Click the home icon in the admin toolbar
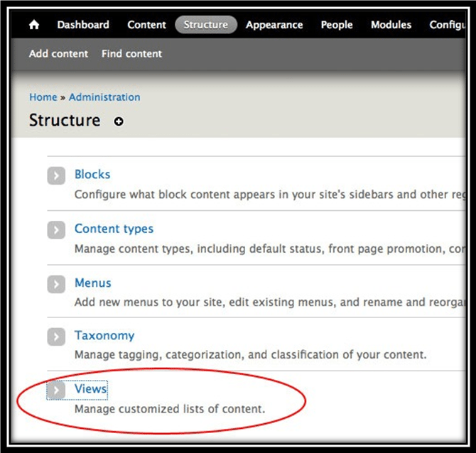 click(34, 25)
